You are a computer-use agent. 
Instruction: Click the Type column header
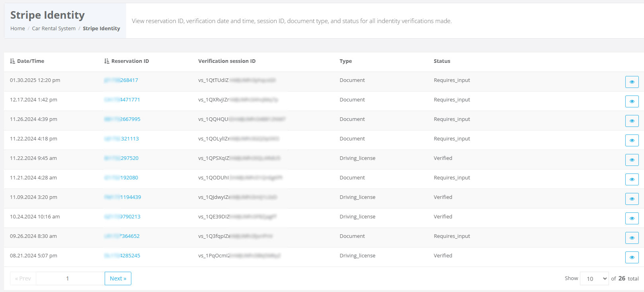[x=345, y=61]
